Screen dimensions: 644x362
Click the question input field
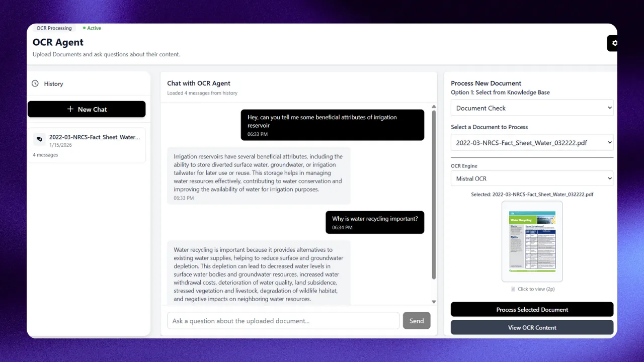pyautogui.click(x=283, y=320)
